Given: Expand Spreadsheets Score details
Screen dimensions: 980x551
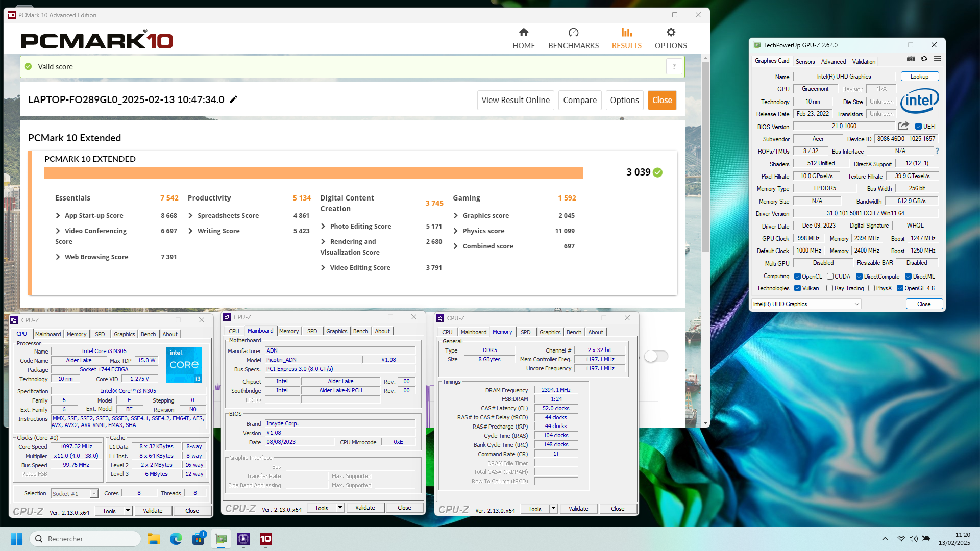Looking at the screenshot, I should (x=190, y=216).
